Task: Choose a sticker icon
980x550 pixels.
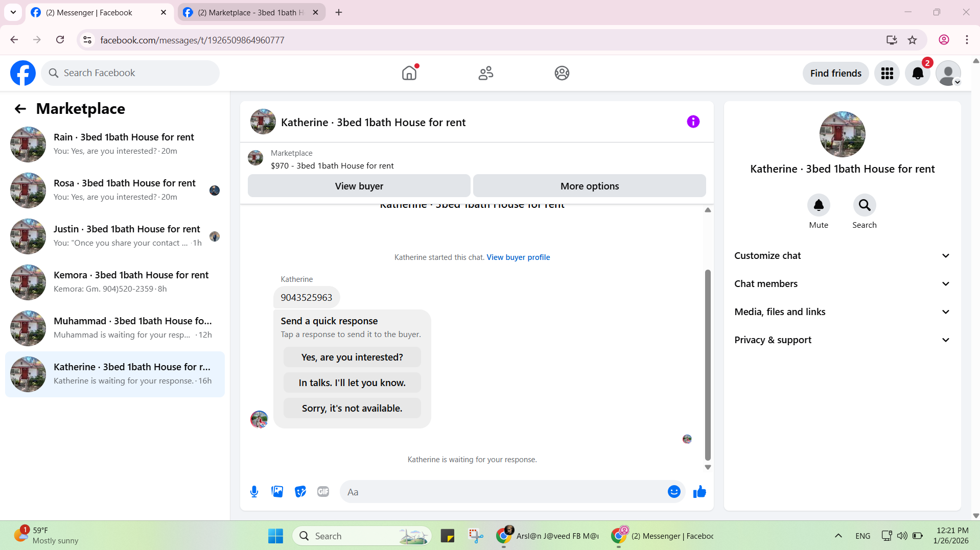Action: tap(300, 492)
